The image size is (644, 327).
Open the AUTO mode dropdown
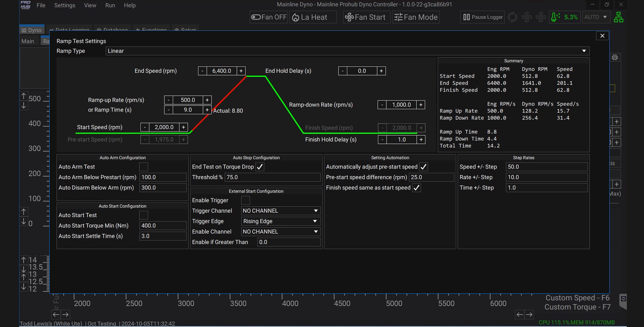596,17
